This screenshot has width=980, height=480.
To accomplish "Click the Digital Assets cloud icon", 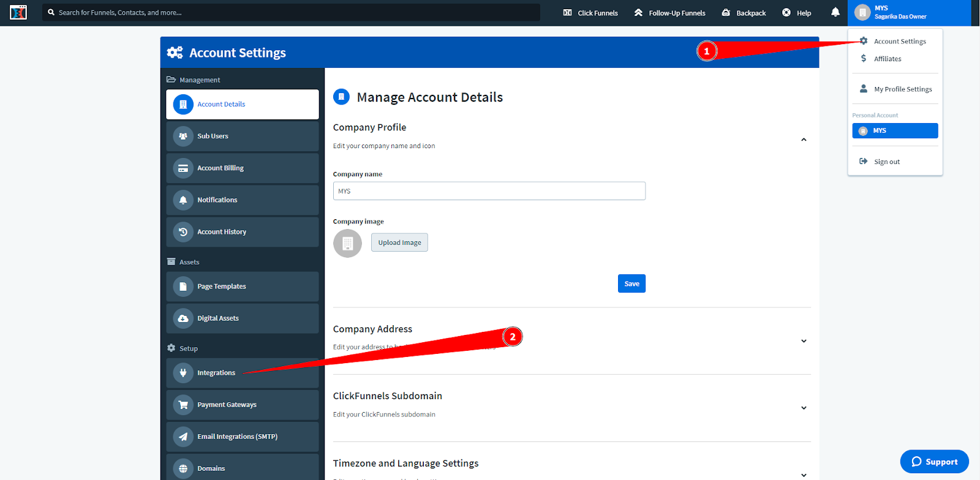I will (x=183, y=318).
